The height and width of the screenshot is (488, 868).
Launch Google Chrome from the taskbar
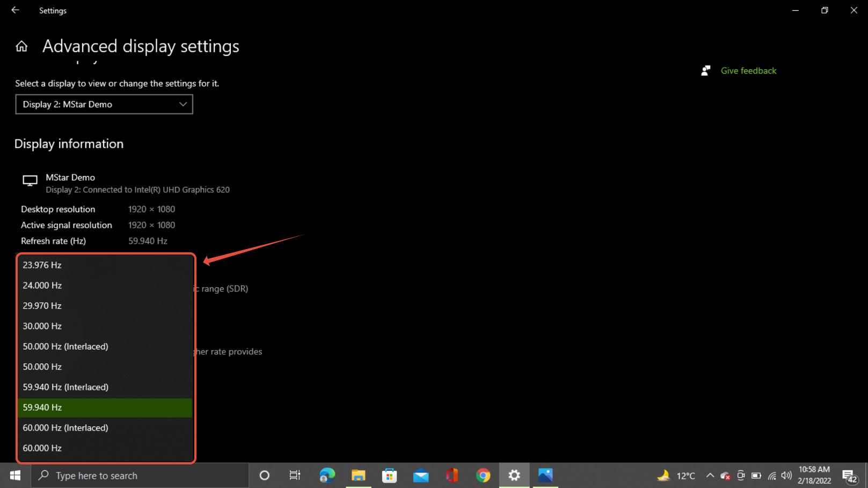coord(483,476)
